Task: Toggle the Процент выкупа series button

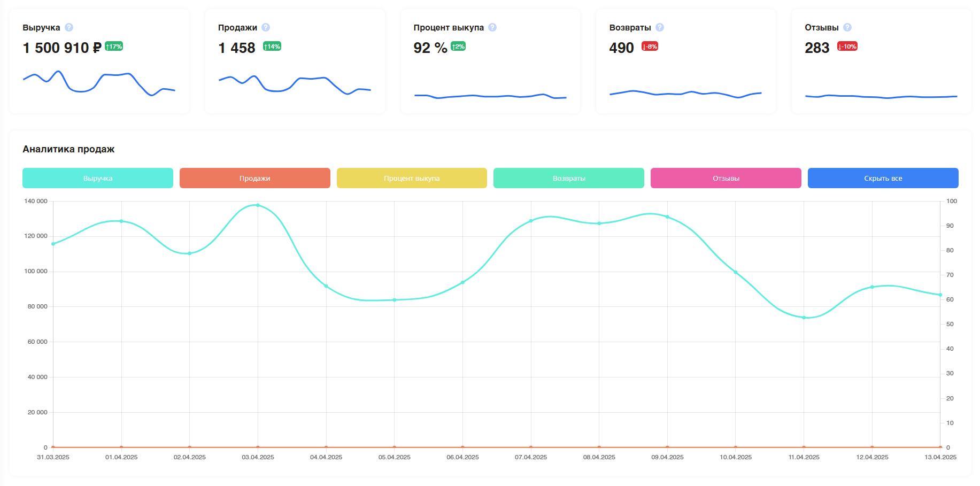Action: point(412,178)
